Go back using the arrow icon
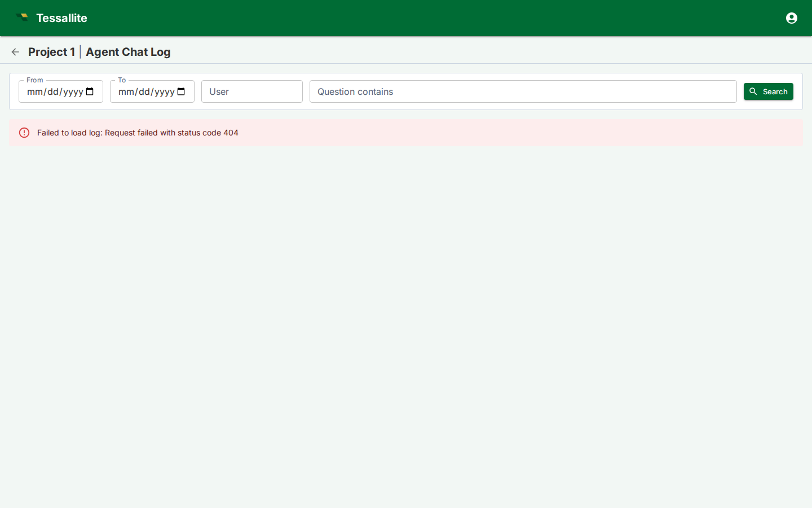The image size is (812, 508). pos(15,52)
